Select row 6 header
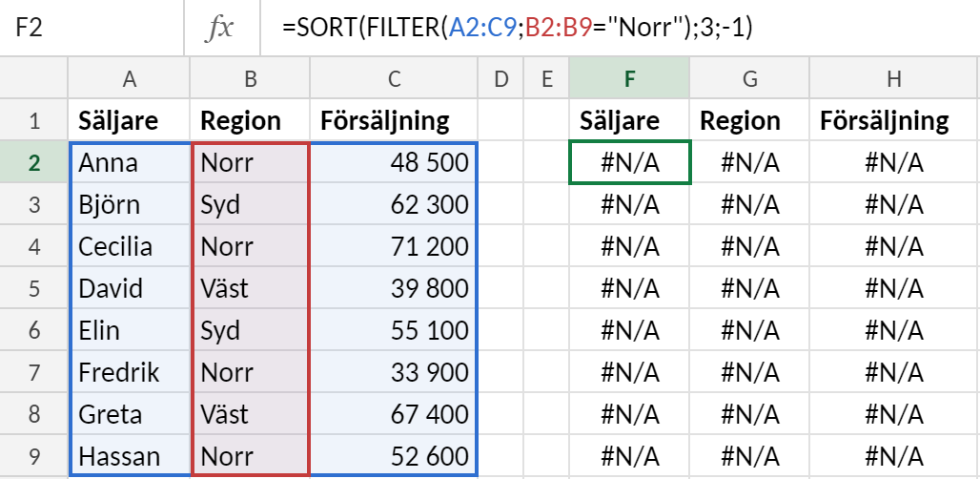980x479 pixels. pos(33,330)
